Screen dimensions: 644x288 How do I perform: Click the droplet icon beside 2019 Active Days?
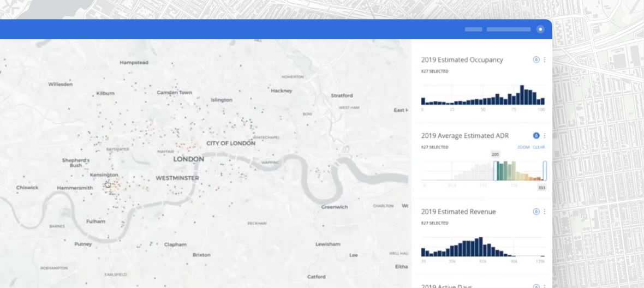[536, 286]
